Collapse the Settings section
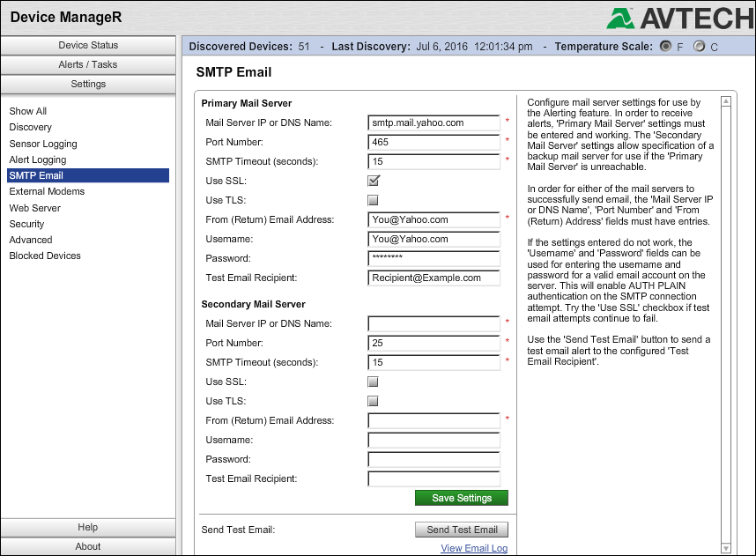Image resolution: width=756 pixels, height=556 pixels. click(88, 84)
